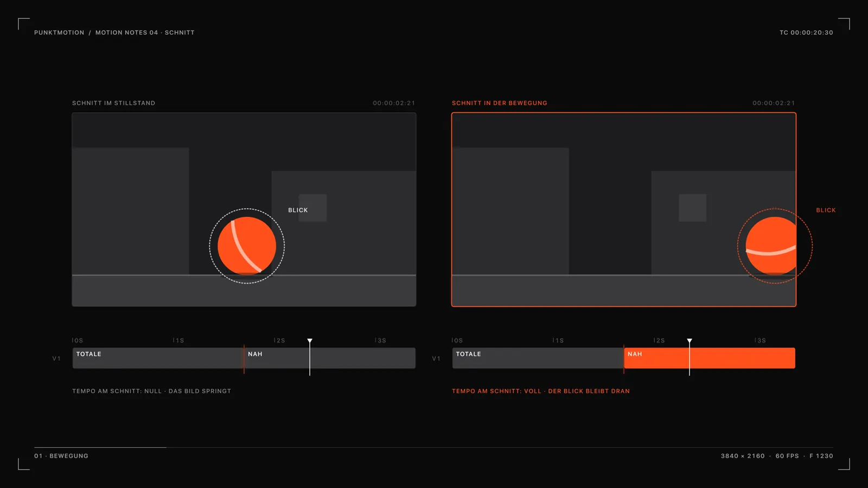Click the small grey square in right preview

coord(692,208)
